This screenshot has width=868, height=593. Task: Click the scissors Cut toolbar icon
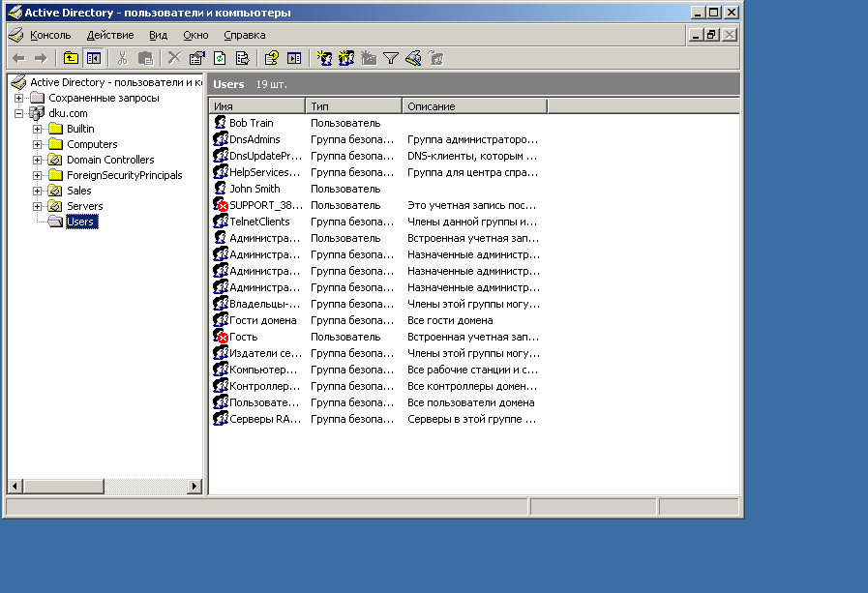(x=122, y=58)
